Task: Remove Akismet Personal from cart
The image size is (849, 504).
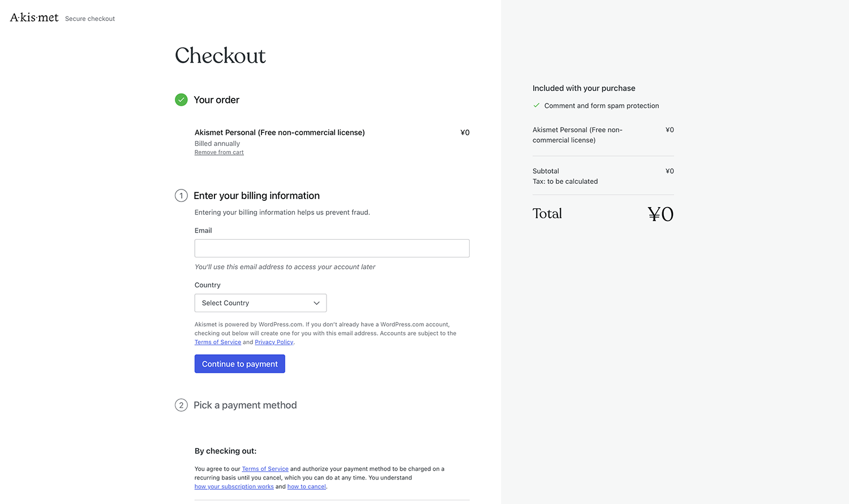Action: [x=219, y=152]
